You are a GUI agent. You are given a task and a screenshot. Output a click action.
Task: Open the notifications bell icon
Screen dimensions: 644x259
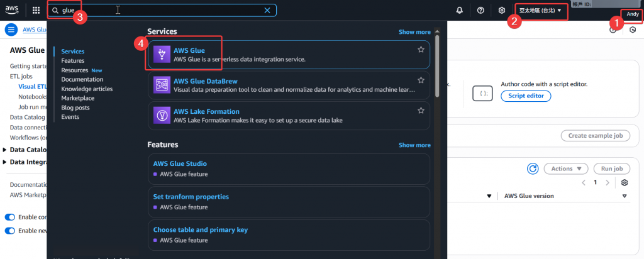(460, 10)
